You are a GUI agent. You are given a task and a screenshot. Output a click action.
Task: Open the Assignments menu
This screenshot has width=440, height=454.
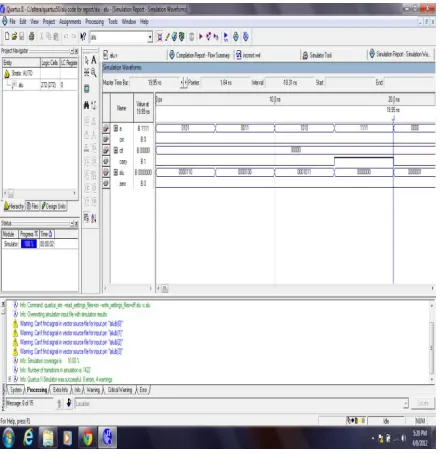point(70,22)
